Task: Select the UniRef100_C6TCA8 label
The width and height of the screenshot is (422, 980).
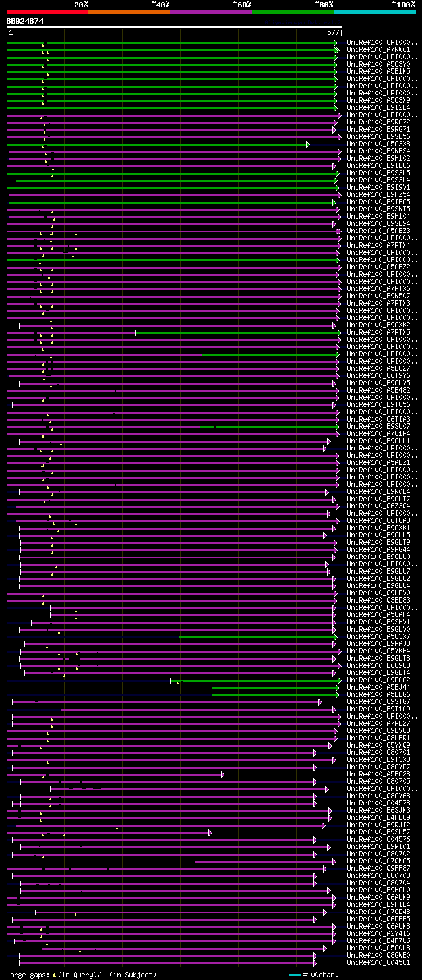Action: (x=378, y=521)
